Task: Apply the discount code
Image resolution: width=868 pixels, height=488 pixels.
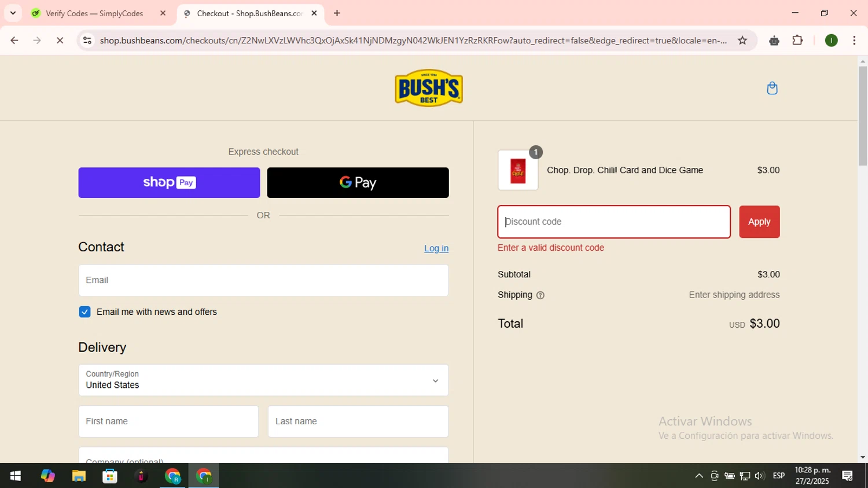Action: point(759,222)
